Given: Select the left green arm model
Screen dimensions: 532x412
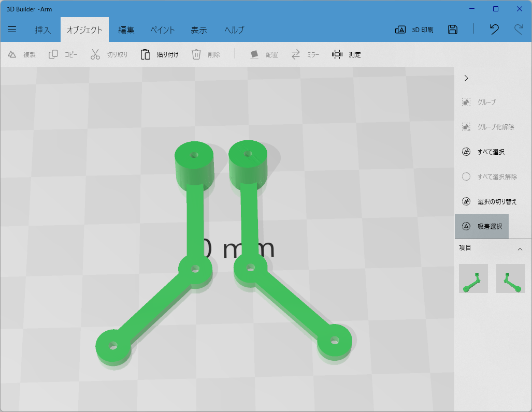Looking at the screenshot, I should pyautogui.click(x=195, y=224).
